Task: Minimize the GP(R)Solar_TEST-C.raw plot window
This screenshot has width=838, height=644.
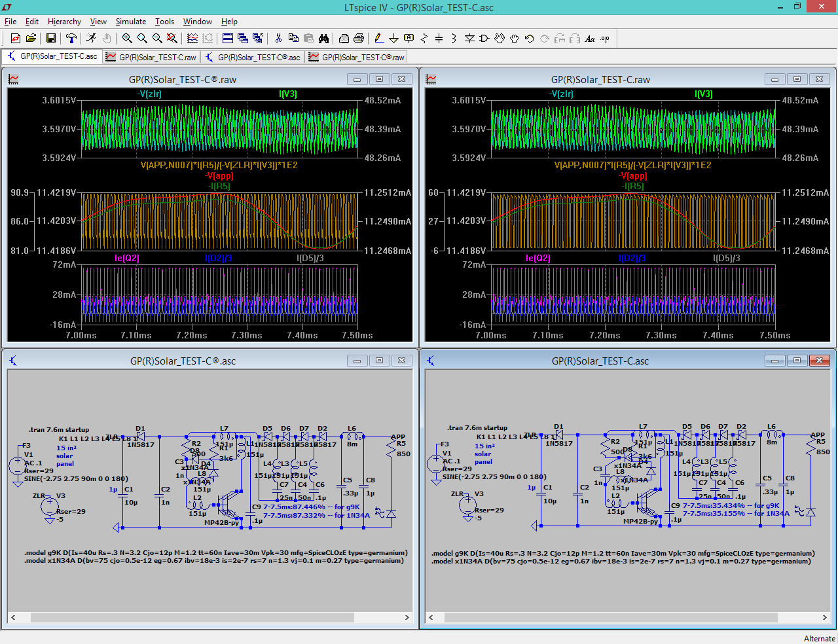Action: click(774, 79)
